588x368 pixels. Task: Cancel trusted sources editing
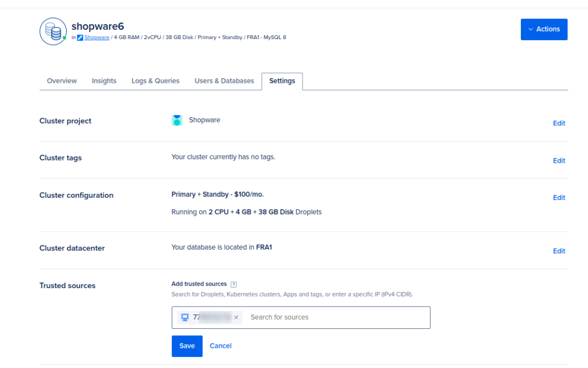coord(220,346)
